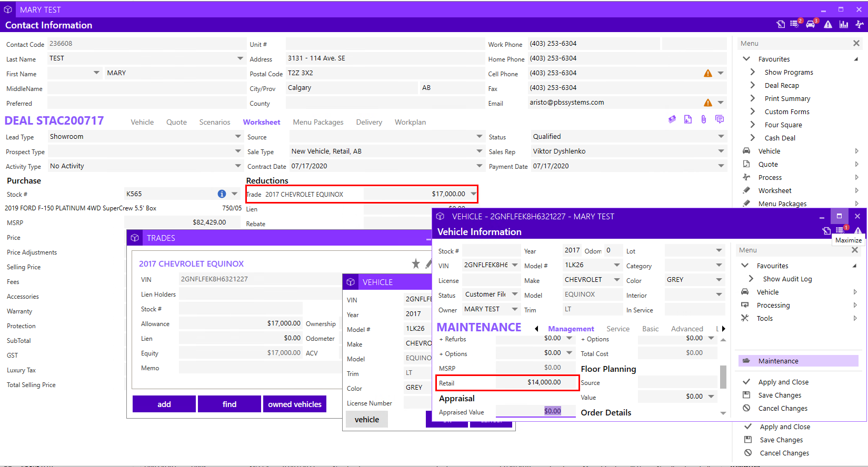Image resolution: width=868 pixels, height=467 pixels.
Task: Switch to the Vehicle tab of the deal
Action: coord(142,122)
